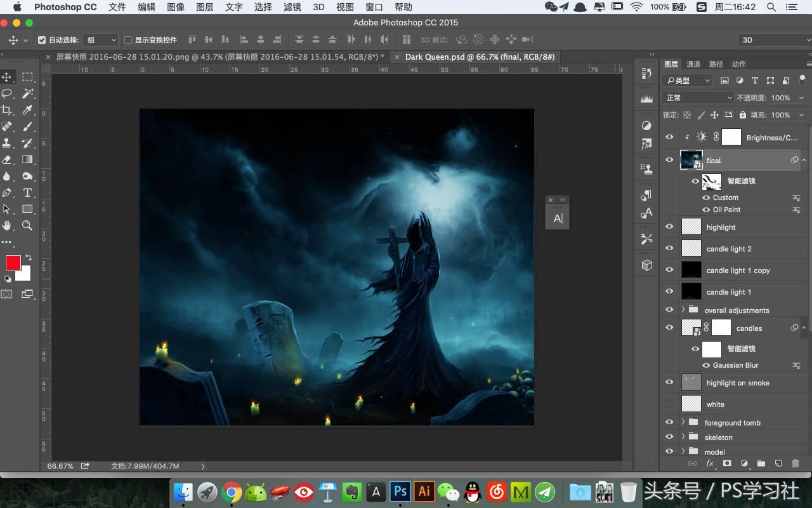Toggle visibility of the Oil Paint filter

point(705,210)
